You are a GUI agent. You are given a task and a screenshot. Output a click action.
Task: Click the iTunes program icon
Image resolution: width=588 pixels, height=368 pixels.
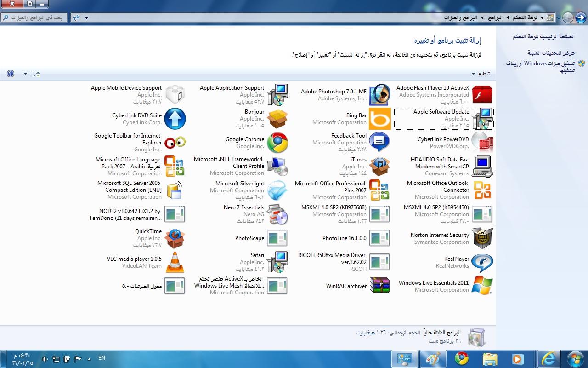[x=379, y=166]
